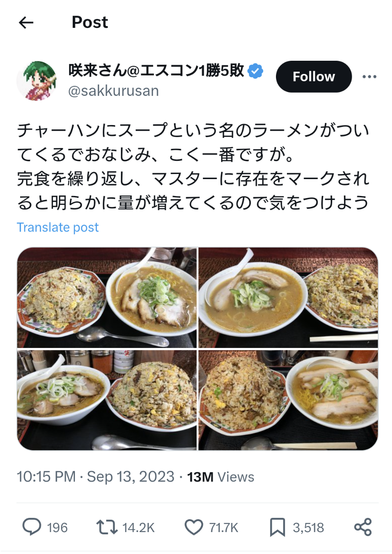Screen dimensions: 392x554
Task: Follow the sakkurusan account
Action: pyautogui.click(x=314, y=77)
